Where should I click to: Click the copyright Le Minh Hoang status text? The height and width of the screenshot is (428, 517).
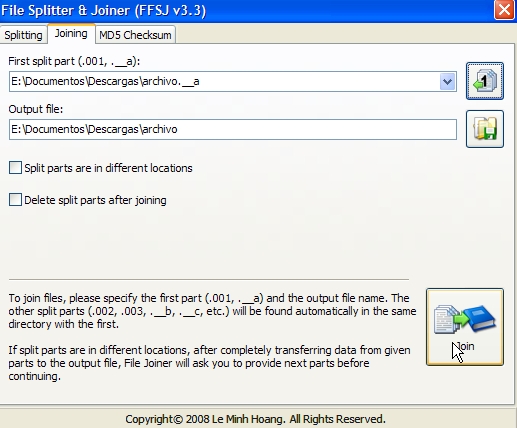click(x=255, y=419)
